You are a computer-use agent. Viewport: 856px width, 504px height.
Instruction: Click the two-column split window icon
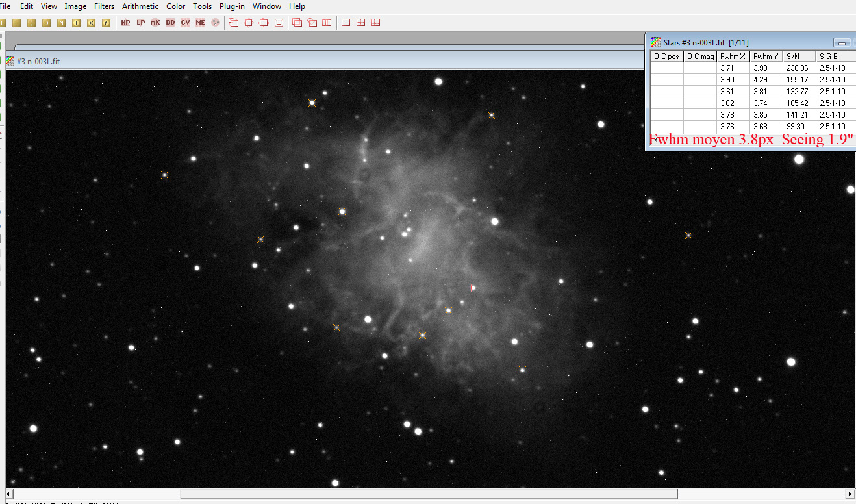[x=327, y=23]
